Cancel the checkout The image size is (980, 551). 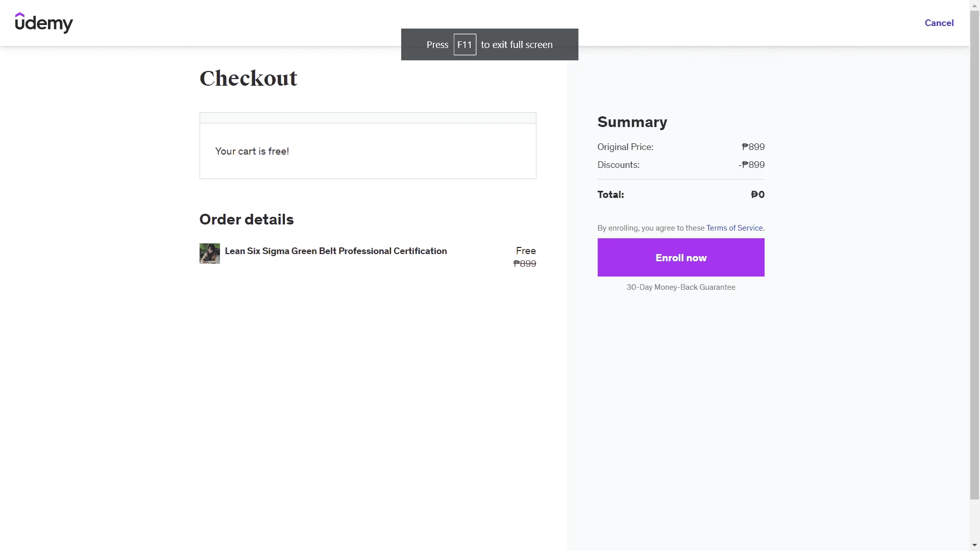tap(939, 23)
